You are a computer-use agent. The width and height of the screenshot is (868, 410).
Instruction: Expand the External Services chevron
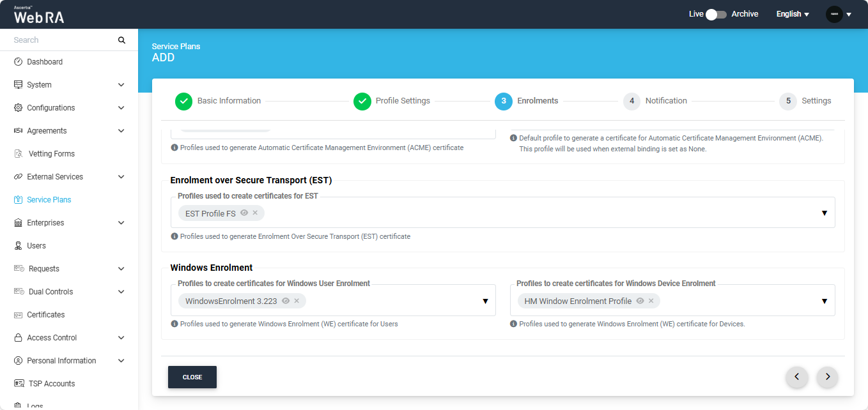tap(121, 177)
